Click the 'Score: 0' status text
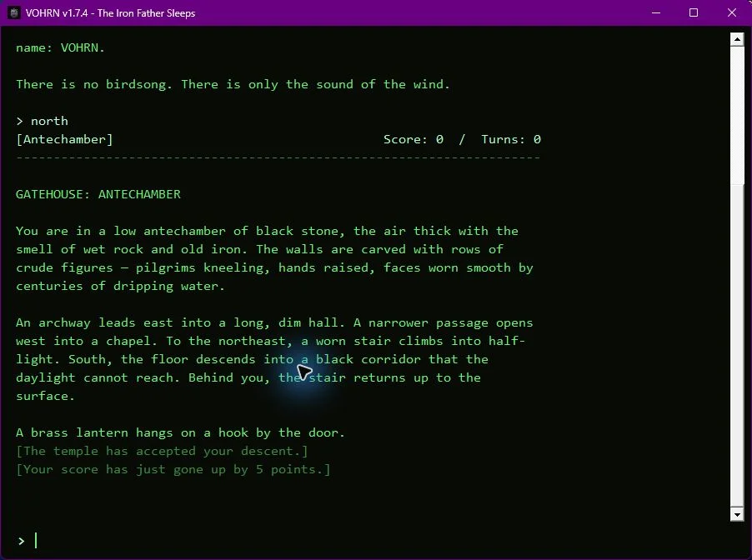The width and height of the screenshot is (752, 560). coord(413,139)
